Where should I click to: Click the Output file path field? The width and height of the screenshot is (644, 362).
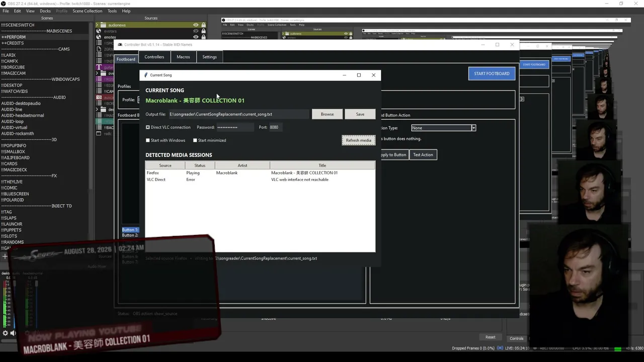(238, 114)
